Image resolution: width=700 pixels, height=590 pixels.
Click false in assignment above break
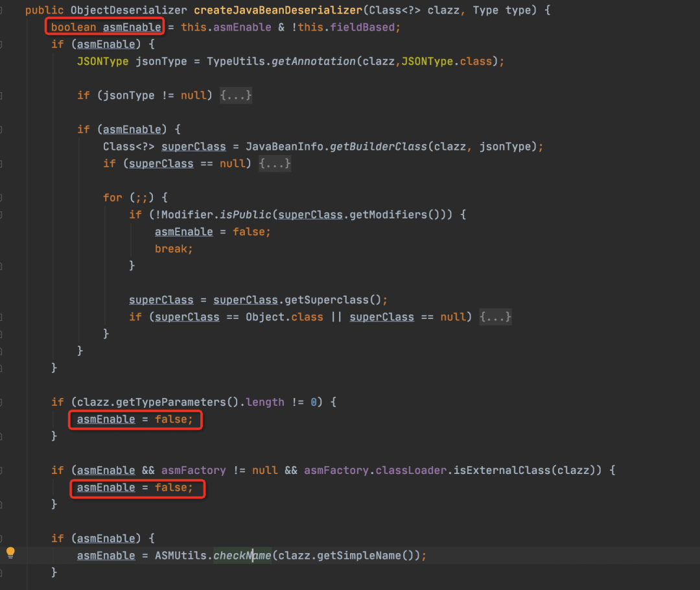249,232
